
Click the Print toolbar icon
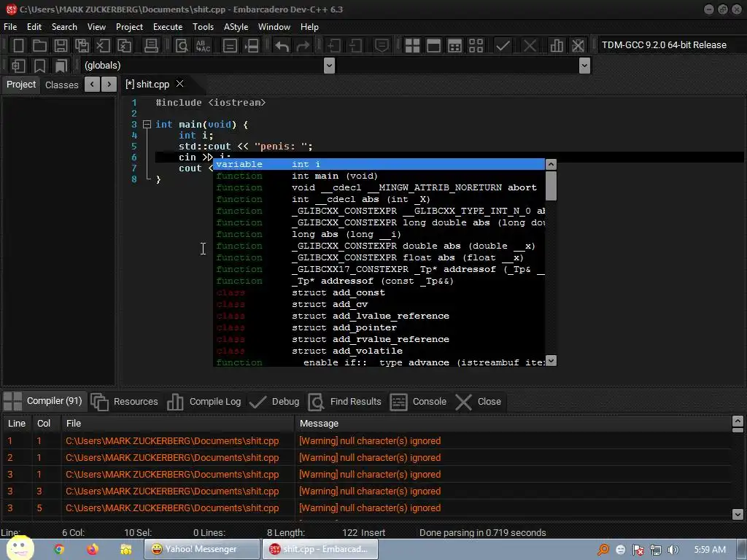click(151, 46)
